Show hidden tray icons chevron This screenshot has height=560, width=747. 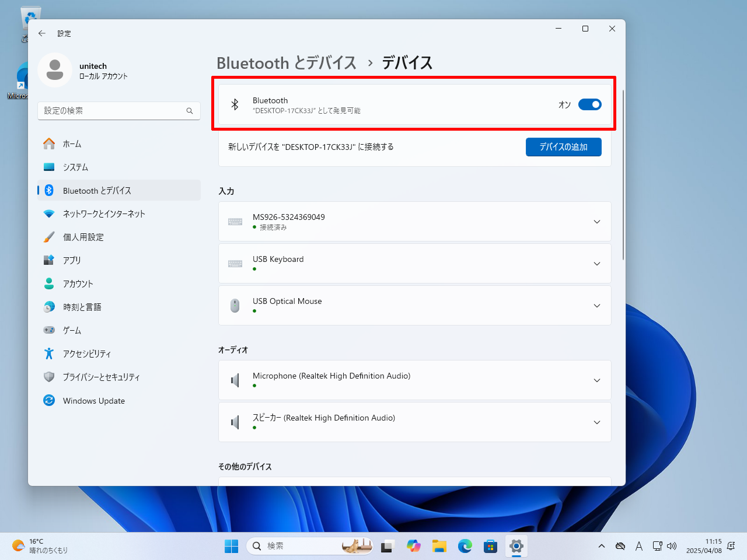(602, 546)
